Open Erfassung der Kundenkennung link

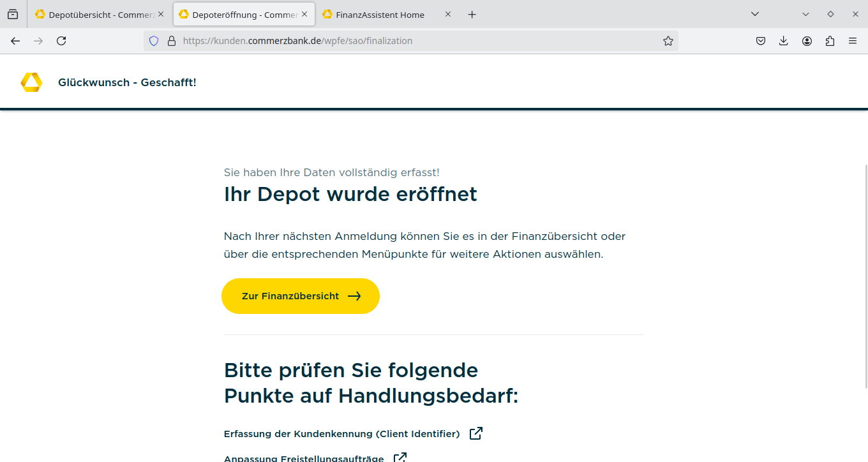tap(342, 434)
